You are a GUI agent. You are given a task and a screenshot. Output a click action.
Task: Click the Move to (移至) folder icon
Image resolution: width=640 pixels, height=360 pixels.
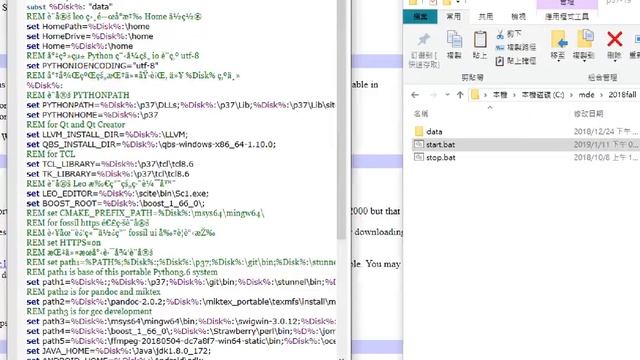(558, 40)
